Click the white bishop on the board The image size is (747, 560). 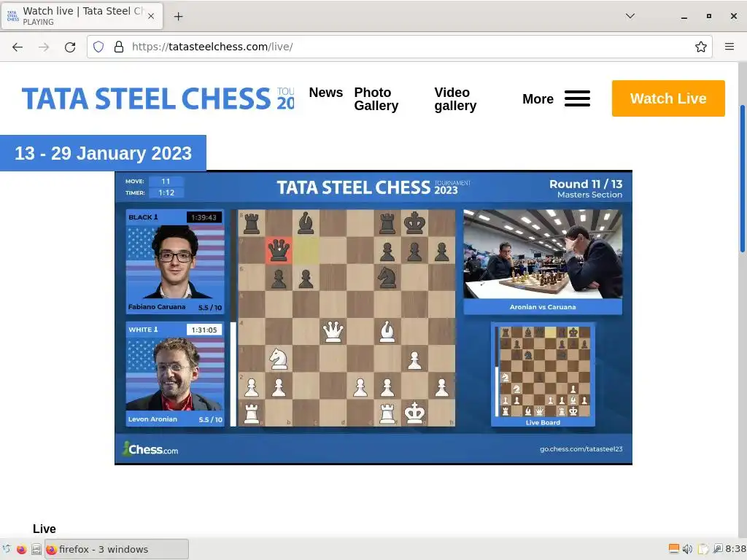pyautogui.click(x=387, y=332)
